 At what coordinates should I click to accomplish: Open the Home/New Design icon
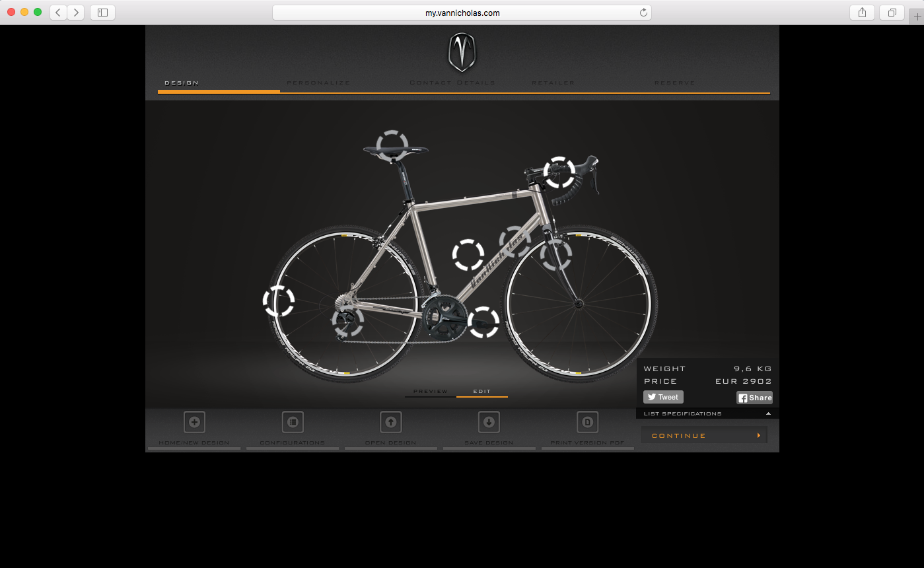pyautogui.click(x=194, y=422)
